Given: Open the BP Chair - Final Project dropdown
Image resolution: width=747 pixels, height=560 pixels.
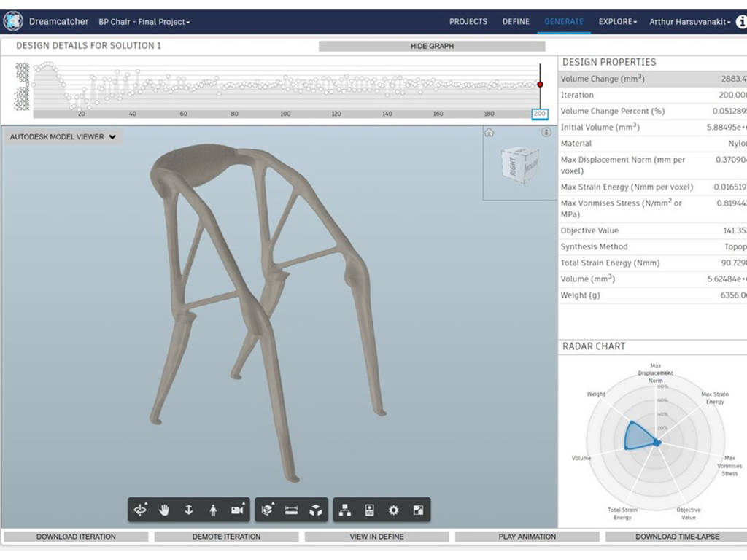Looking at the screenshot, I should (144, 22).
